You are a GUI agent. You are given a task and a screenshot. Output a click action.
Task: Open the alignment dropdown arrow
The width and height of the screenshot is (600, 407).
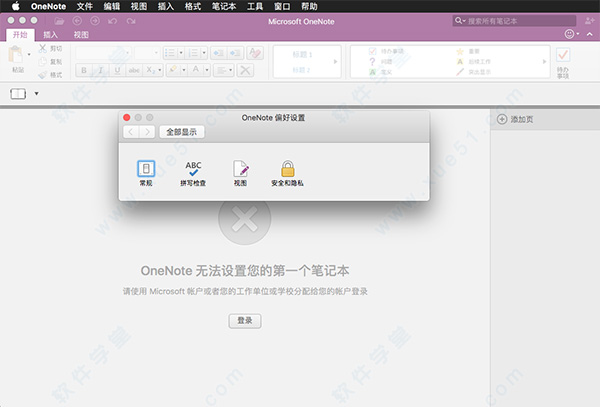[x=231, y=70]
